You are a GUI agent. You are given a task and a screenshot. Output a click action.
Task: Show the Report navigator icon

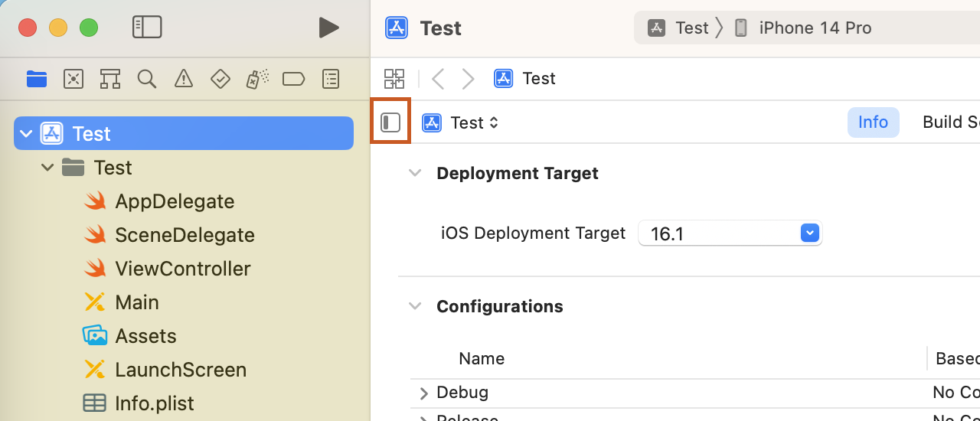331,79
